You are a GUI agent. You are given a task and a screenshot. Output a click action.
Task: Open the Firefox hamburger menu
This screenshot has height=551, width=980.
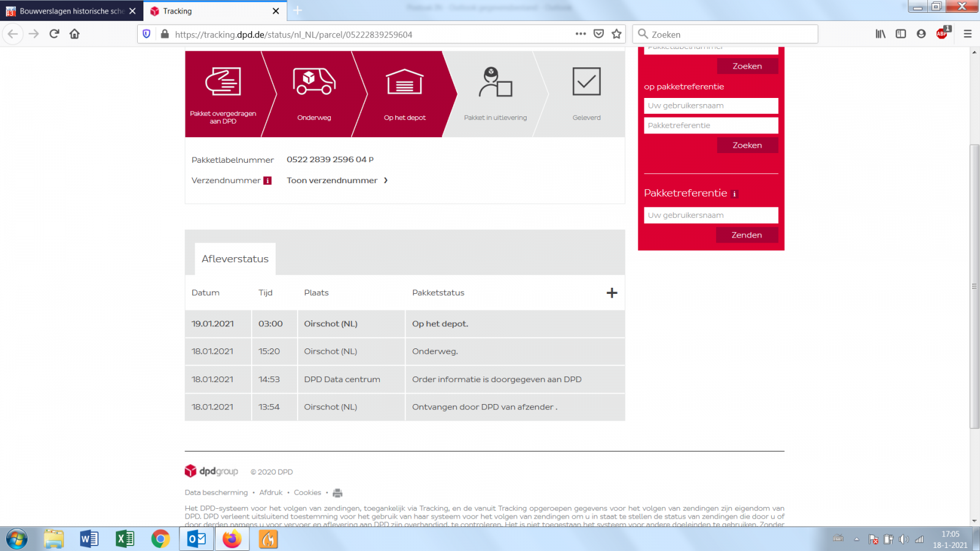[x=968, y=34]
